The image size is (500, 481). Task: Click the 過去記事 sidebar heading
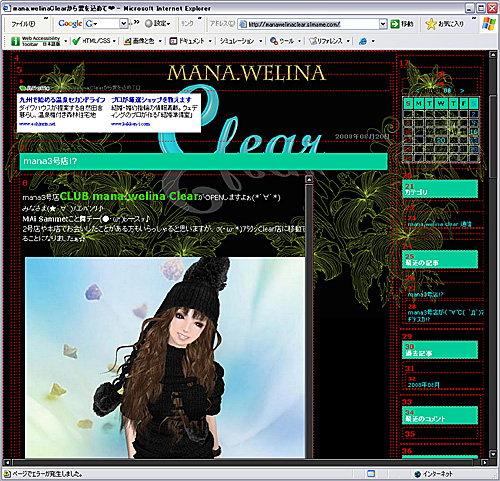coord(440,350)
